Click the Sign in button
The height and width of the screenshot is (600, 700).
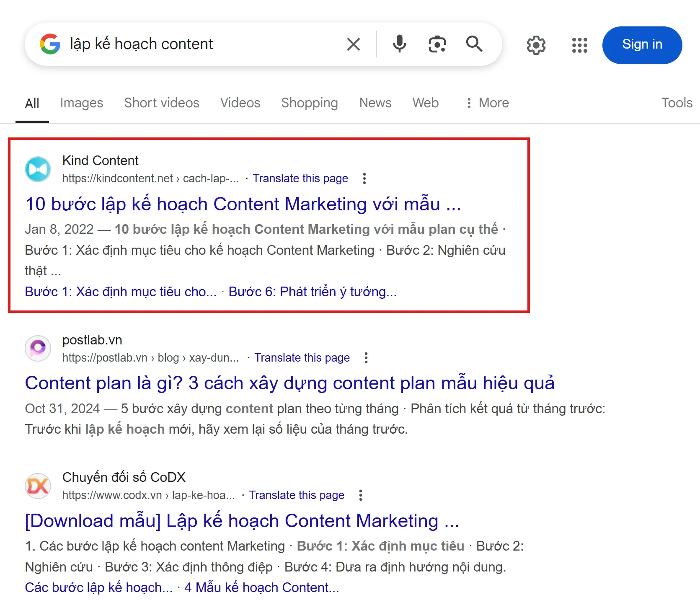pyautogui.click(x=642, y=45)
